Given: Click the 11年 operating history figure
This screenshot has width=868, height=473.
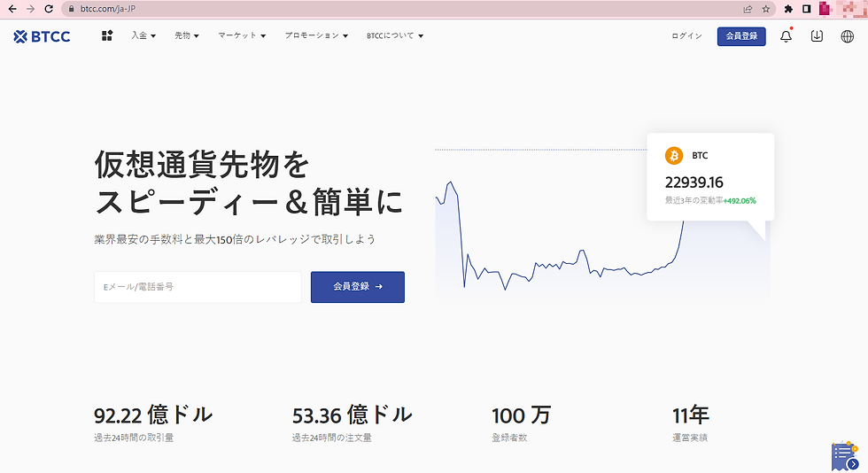Looking at the screenshot, I should coord(690,415).
